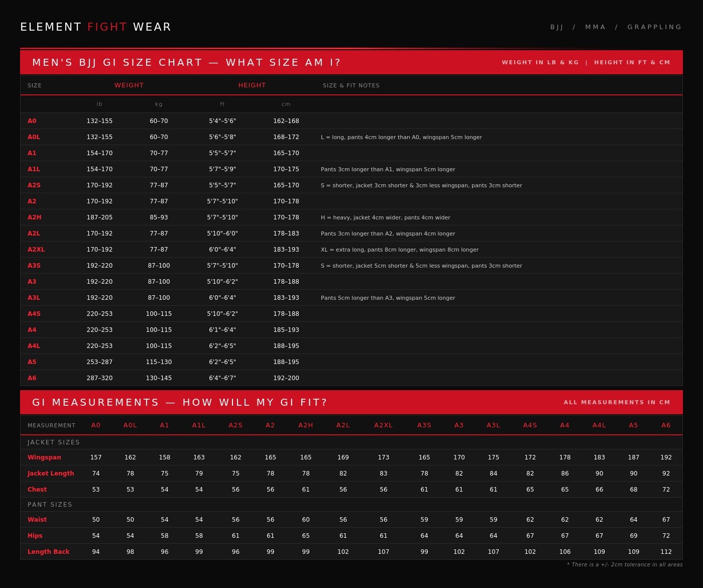The width and height of the screenshot is (703, 588).
Task: Select the A2XL size row label
Action: [36, 250]
